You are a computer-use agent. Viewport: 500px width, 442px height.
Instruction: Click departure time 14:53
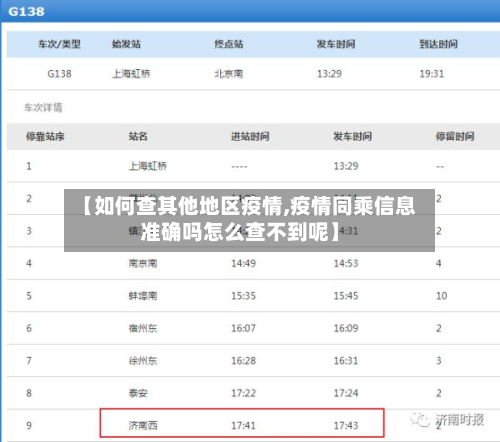[x=346, y=263]
